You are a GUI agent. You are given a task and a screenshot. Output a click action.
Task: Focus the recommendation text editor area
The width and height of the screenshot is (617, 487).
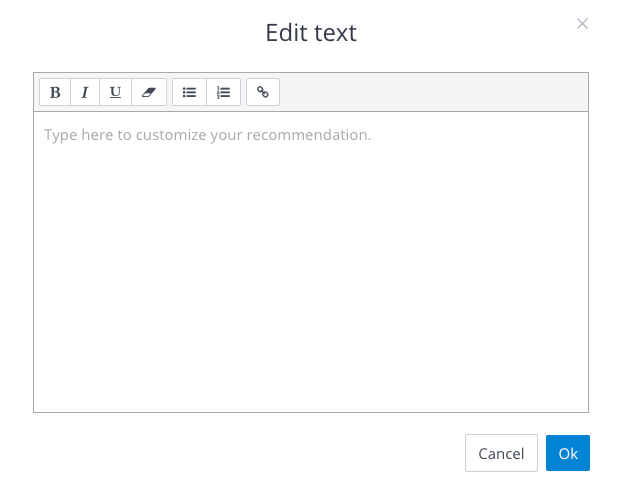point(311,262)
